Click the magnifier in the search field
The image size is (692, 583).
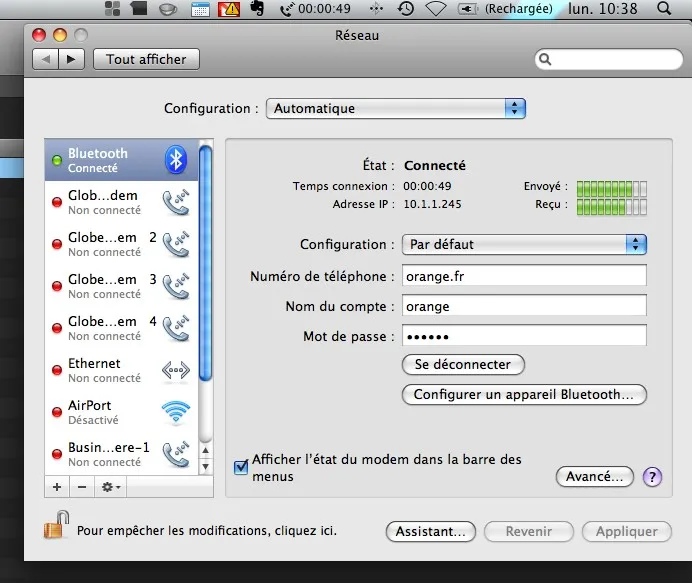tap(545, 59)
